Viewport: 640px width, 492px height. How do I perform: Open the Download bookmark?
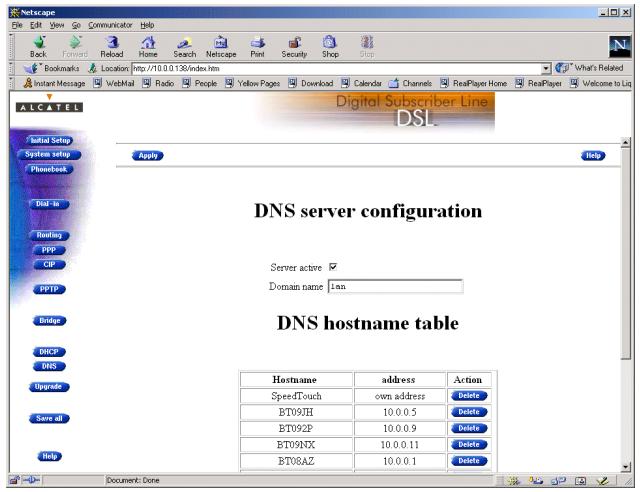[311, 83]
